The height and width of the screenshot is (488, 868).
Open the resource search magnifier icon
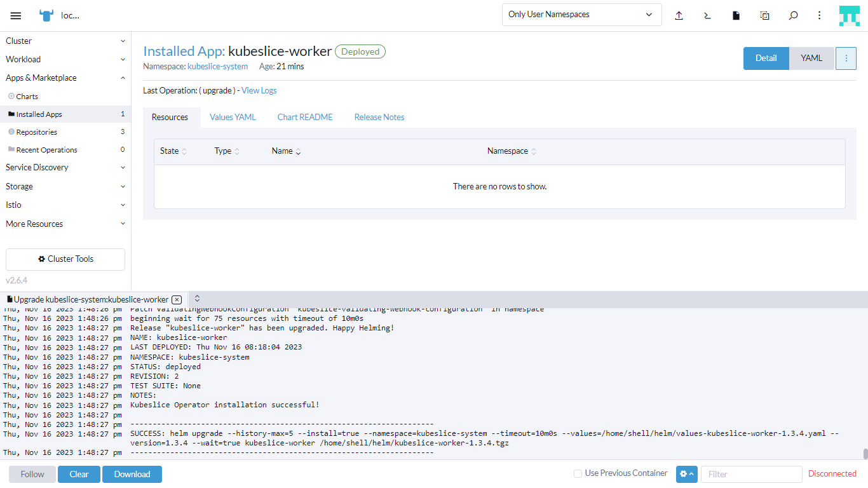coord(793,16)
